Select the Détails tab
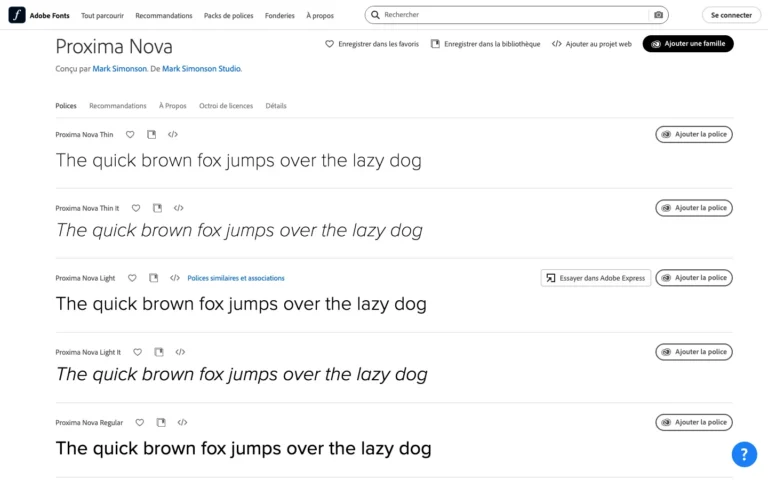Image resolution: width=768 pixels, height=480 pixels. tap(276, 106)
